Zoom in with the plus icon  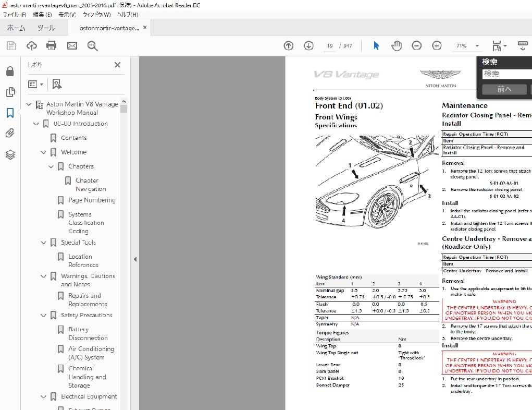click(x=437, y=45)
